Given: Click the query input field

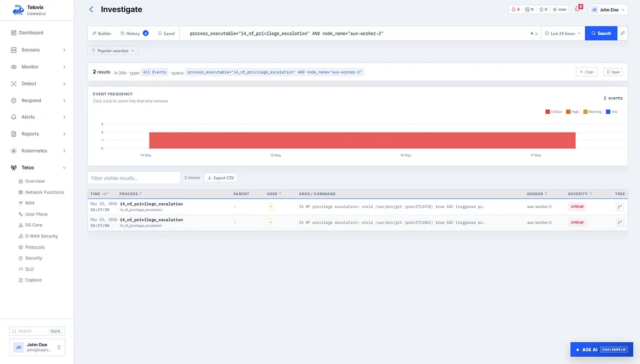Looking at the screenshot, I should coord(357,33).
